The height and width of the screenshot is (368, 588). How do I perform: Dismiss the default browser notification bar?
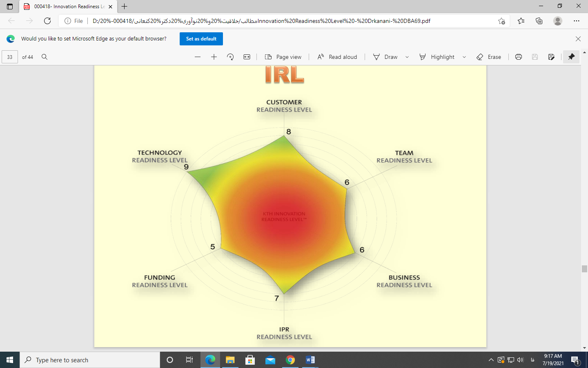click(578, 39)
